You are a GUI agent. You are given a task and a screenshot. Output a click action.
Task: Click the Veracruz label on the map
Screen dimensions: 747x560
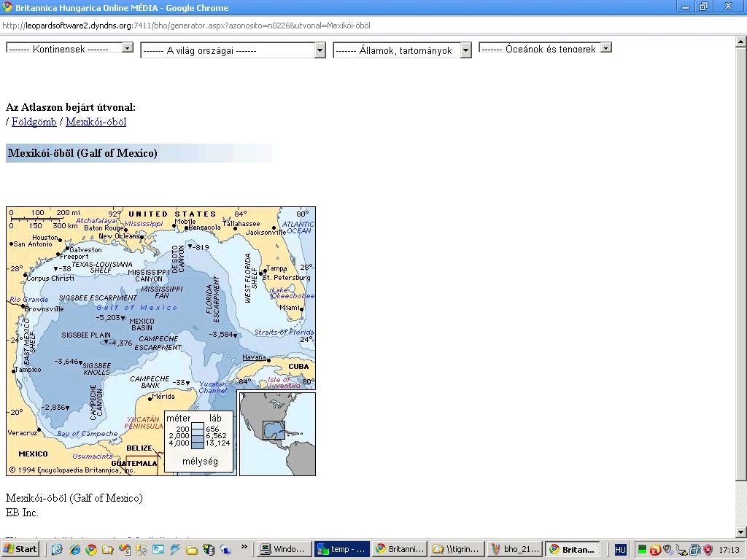pyautogui.click(x=23, y=433)
